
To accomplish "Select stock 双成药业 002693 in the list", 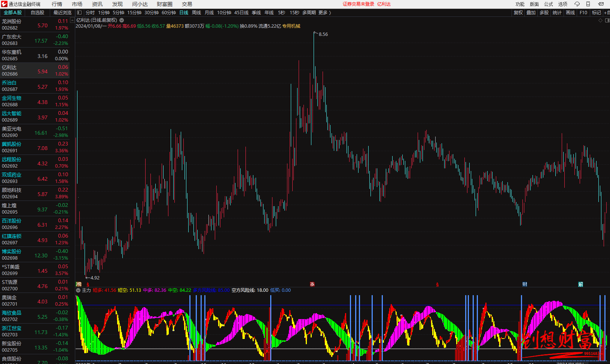I will pos(35,178).
